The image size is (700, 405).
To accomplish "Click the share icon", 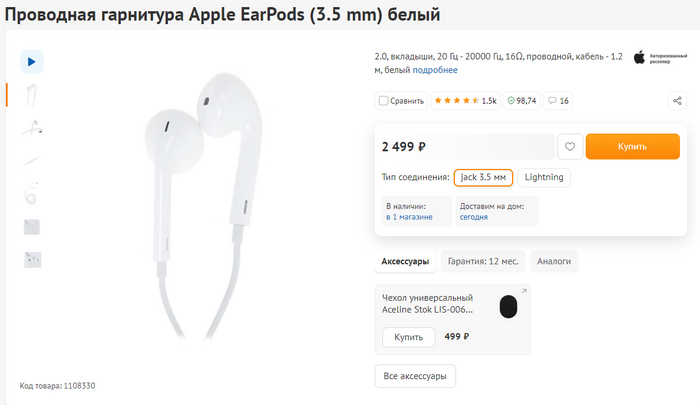I will (677, 101).
